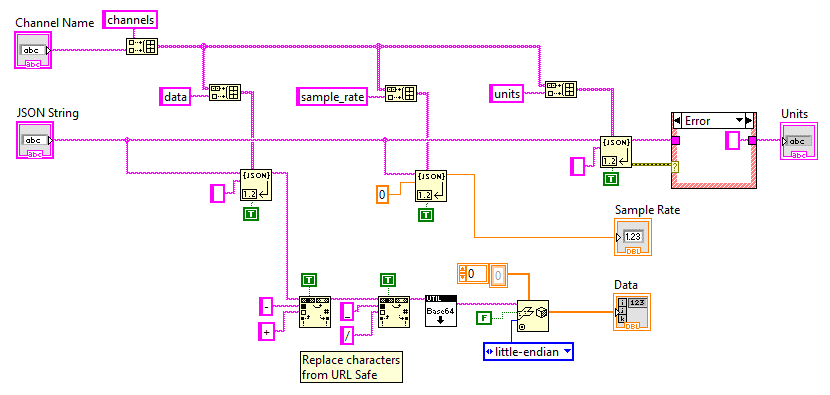Select the JSON get node wired to Sample Rate
The width and height of the screenshot is (830, 395).
pyautogui.click(x=431, y=186)
